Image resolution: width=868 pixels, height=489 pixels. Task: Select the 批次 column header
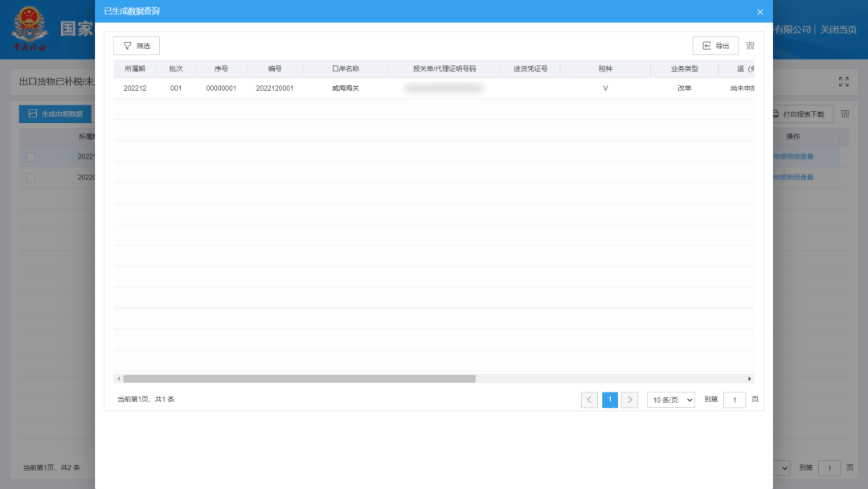click(x=176, y=68)
